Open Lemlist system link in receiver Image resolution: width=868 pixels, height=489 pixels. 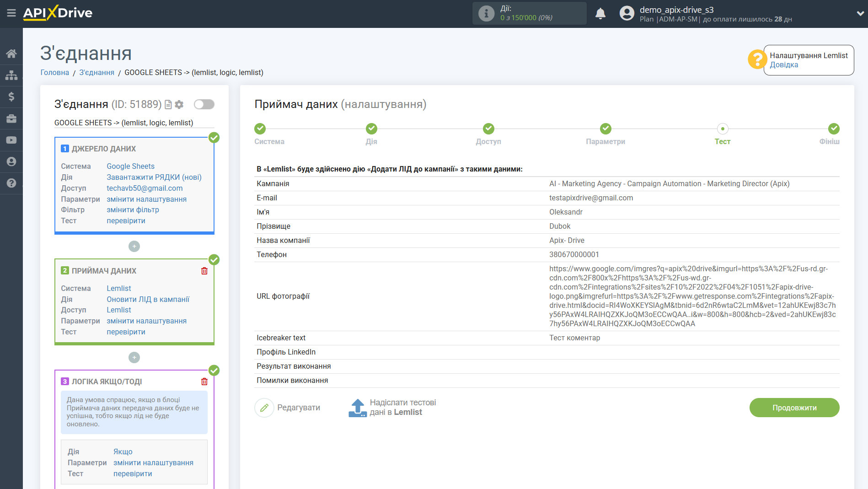119,289
